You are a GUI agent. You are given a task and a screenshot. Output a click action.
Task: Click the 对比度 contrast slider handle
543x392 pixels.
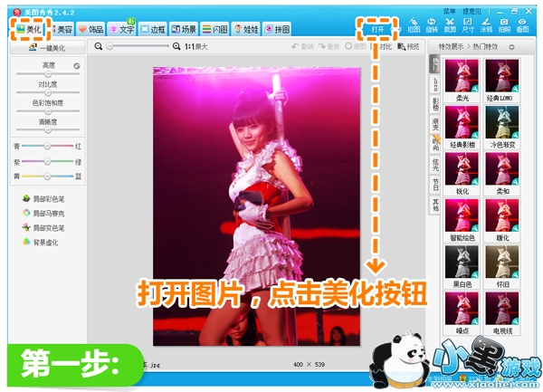(x=48, y=92)
